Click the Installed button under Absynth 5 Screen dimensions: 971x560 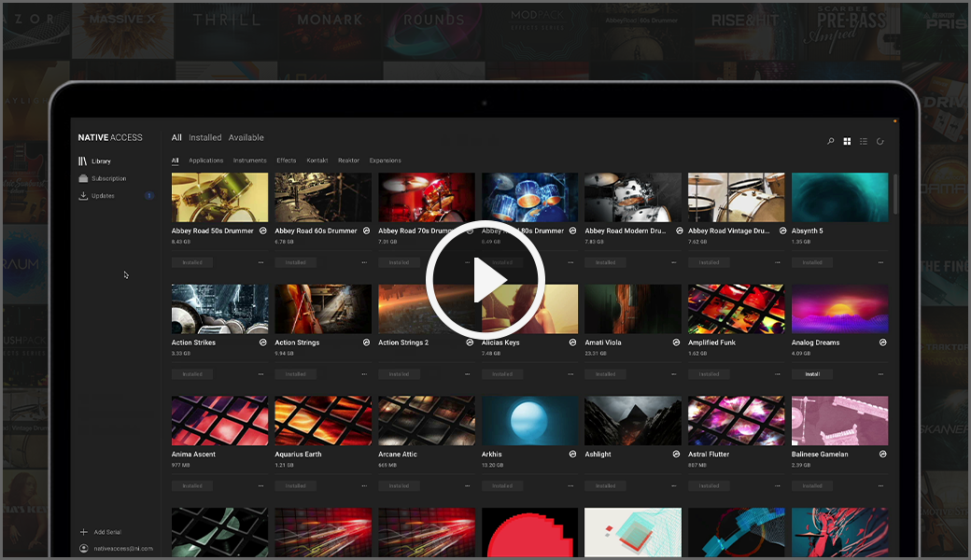[812, 262]
